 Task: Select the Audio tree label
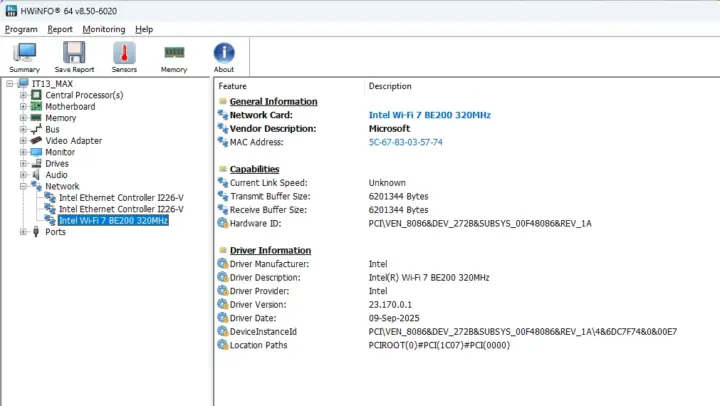[x=56, y=175]
